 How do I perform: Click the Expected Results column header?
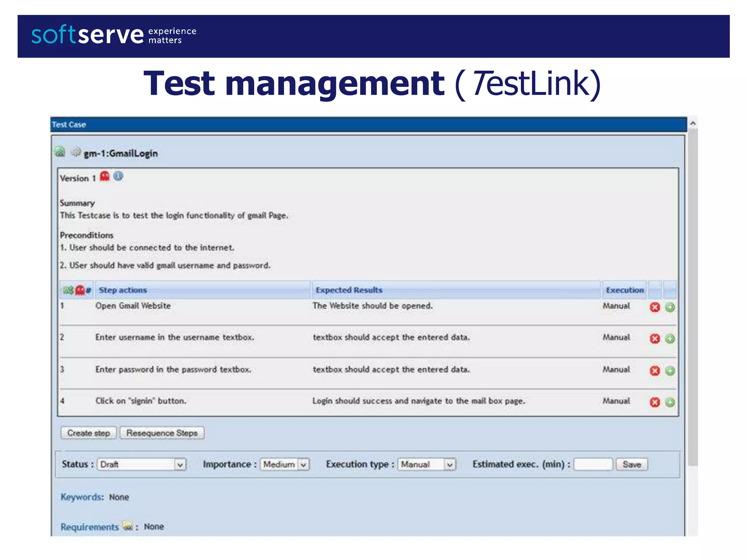coord(456,290)
